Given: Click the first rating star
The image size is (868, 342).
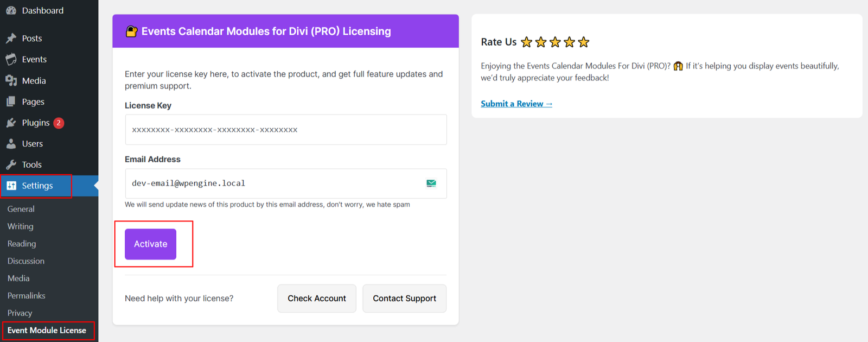Looking at the screenshot, I should [x=526, y=42].
